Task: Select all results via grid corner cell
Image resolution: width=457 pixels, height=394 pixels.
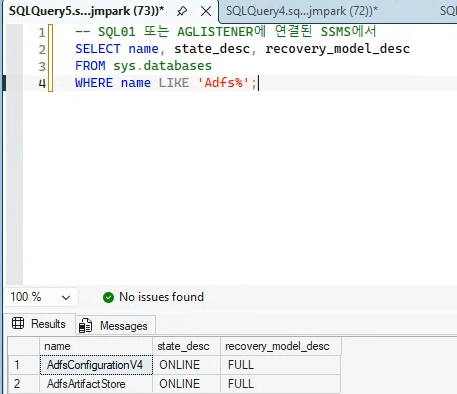Action: [24, 346]
